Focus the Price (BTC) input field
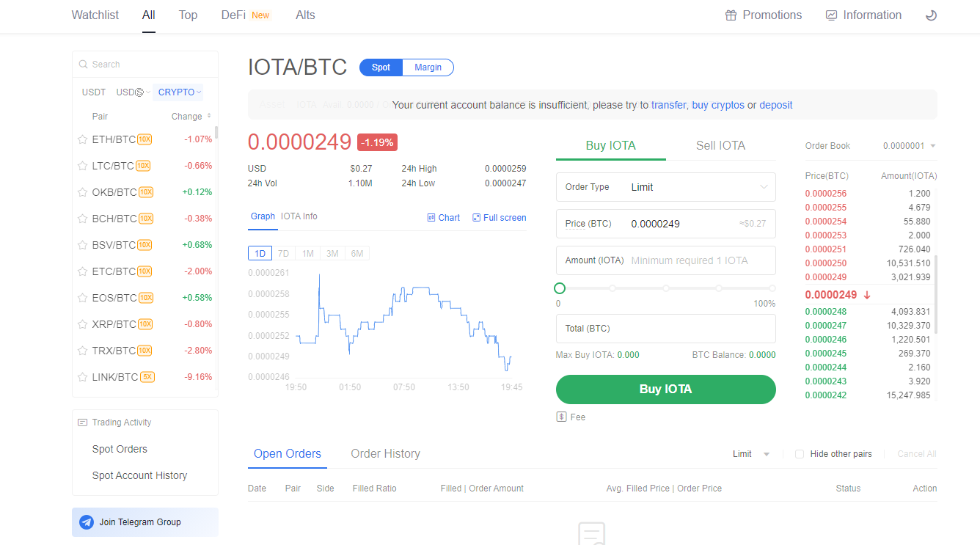The image size is (980, 545). [665, 224]
